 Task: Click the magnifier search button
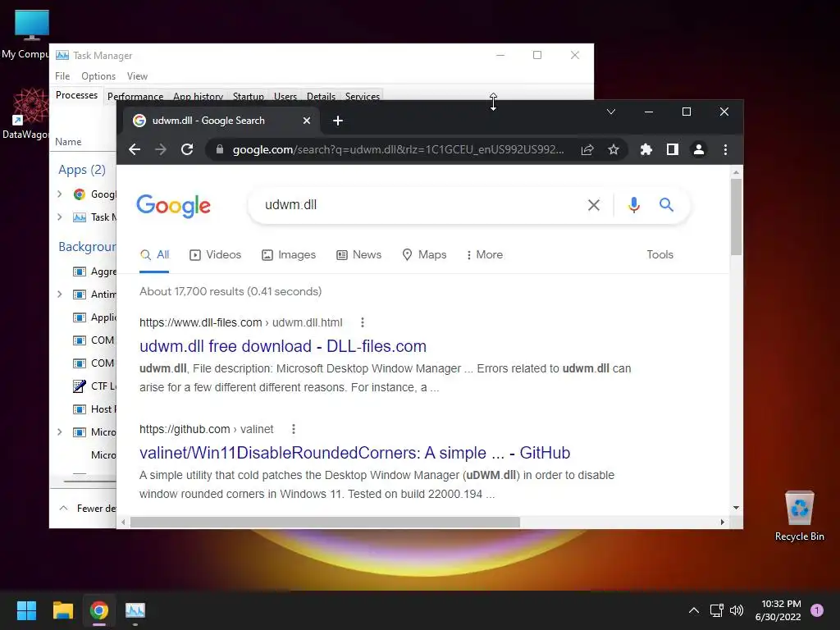[x=666, y=204]
